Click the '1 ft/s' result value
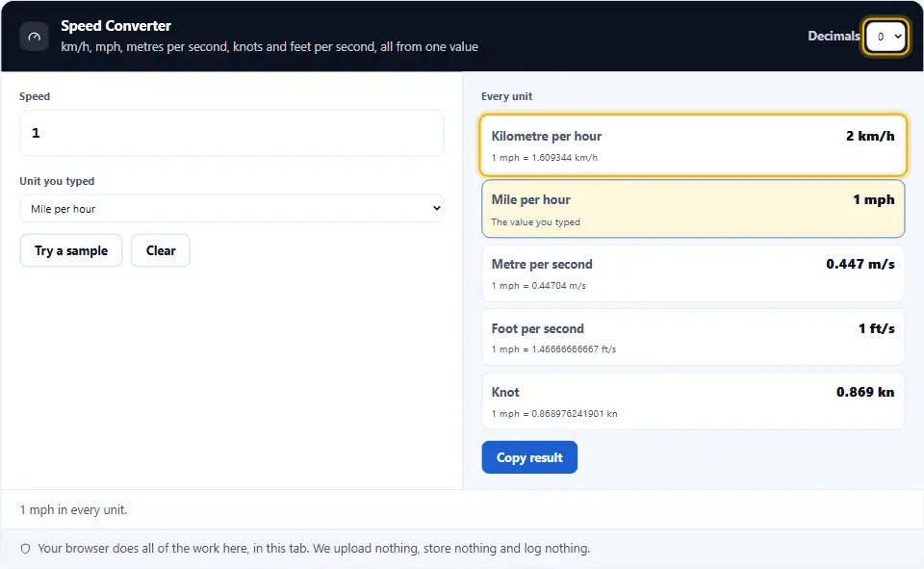This screenshot has width=924, height=569. coord(876,328)
